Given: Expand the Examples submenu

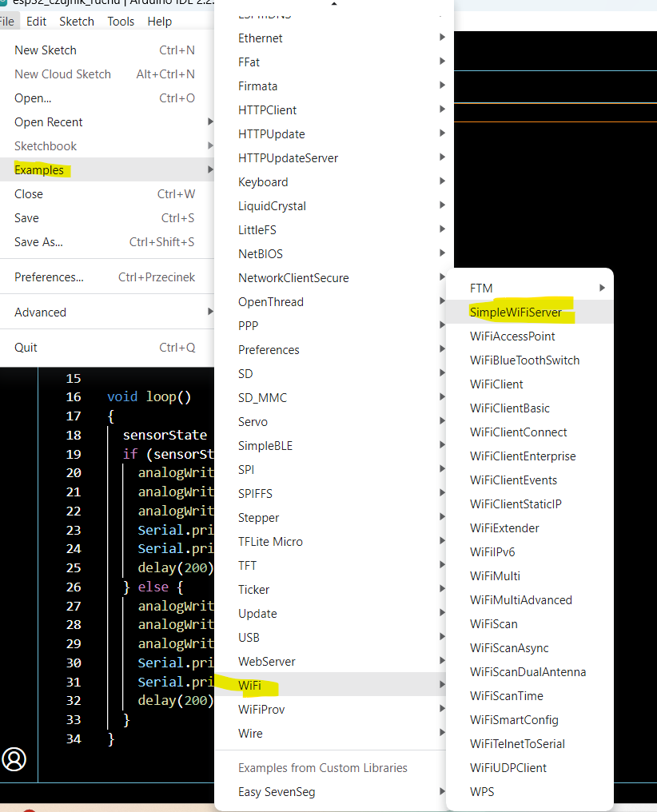Looking at the screenshot, I should (x=107, y=170).
